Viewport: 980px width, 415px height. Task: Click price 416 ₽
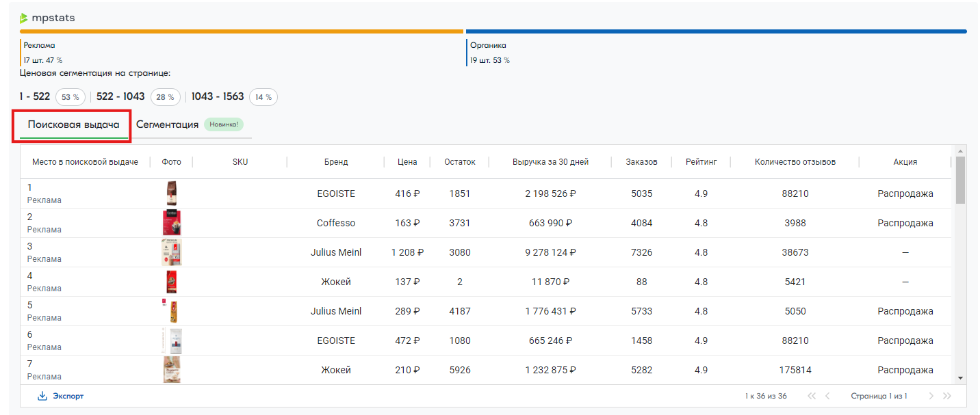pos(407,193)
